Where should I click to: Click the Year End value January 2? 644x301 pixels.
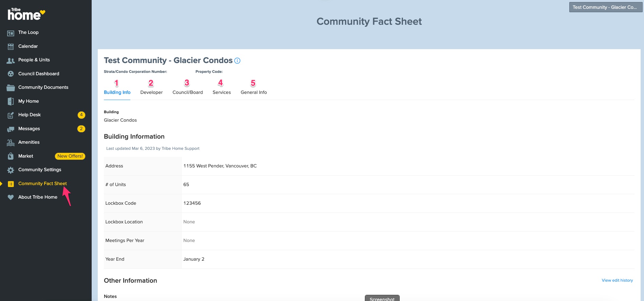[x=194, y=259]
